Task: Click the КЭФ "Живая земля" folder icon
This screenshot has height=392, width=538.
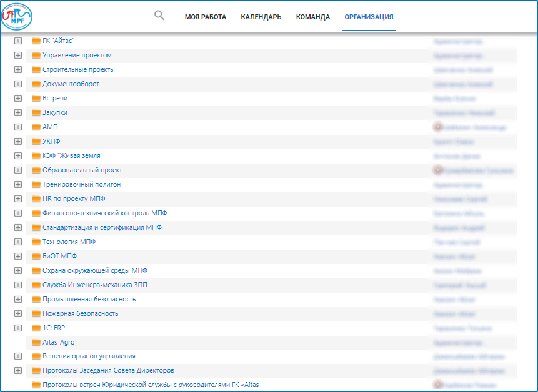Action: [x=36, y=156]
